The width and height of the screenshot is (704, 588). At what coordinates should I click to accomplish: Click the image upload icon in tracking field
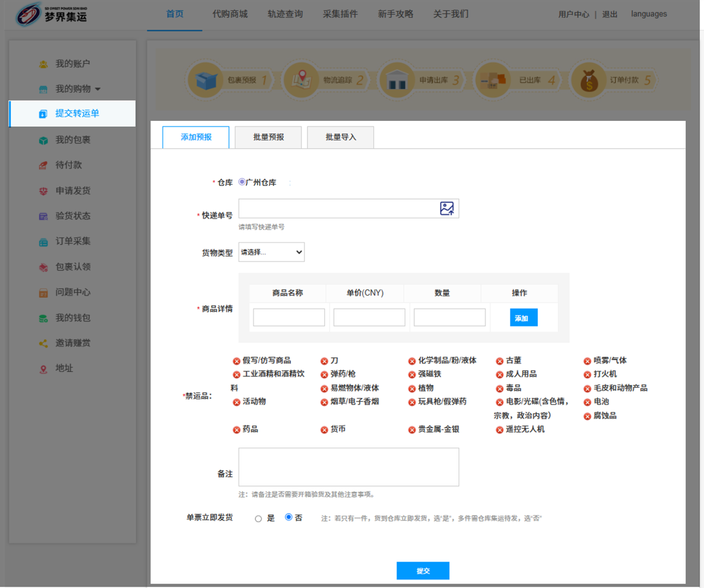pos(447,209)
